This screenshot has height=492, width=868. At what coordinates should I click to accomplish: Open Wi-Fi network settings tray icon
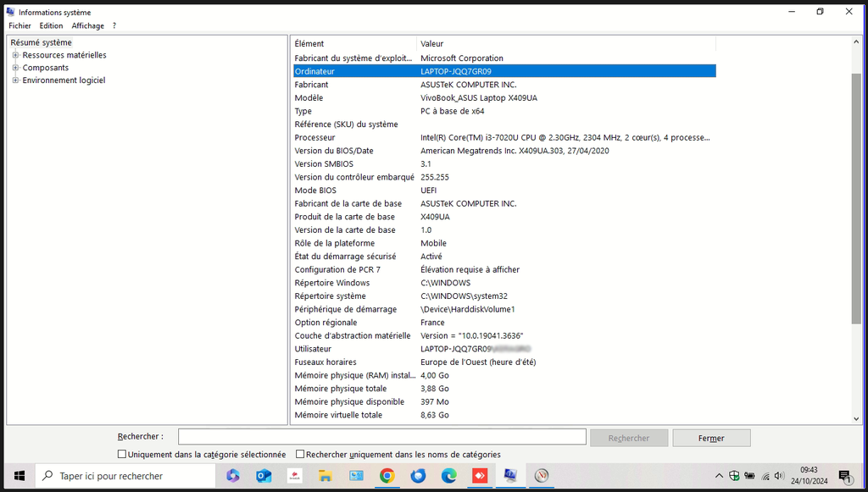click(765, 475)
